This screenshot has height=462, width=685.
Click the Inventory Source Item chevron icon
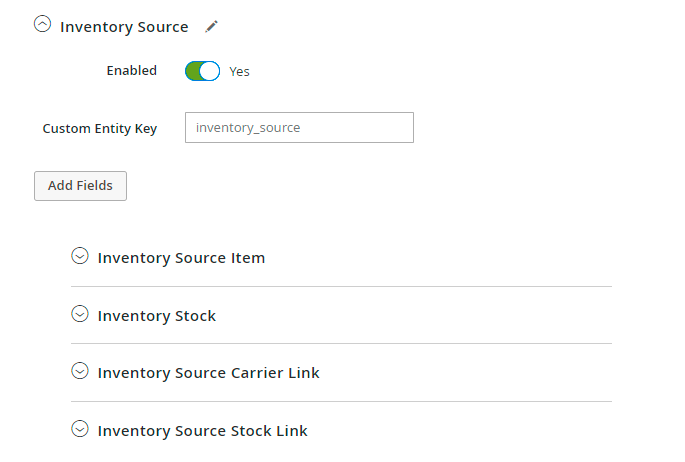80,256
